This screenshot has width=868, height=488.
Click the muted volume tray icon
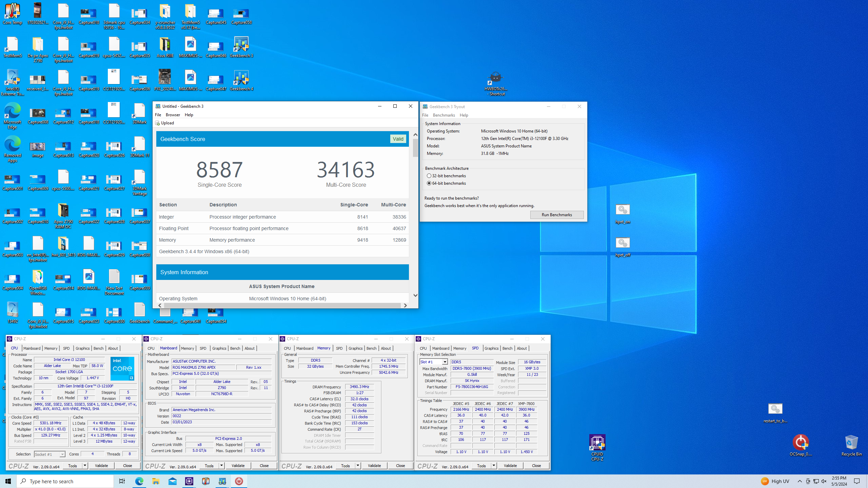pos(824,481)
